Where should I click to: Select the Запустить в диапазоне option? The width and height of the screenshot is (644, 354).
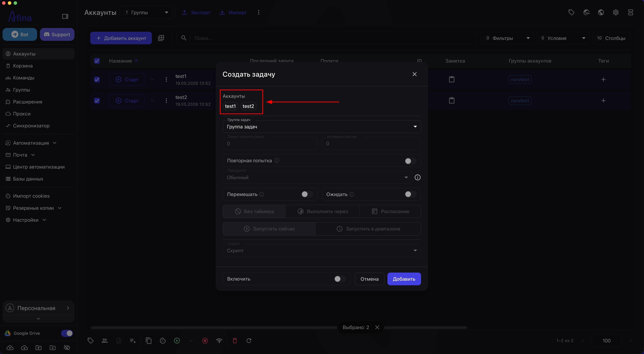coord(368,229)
